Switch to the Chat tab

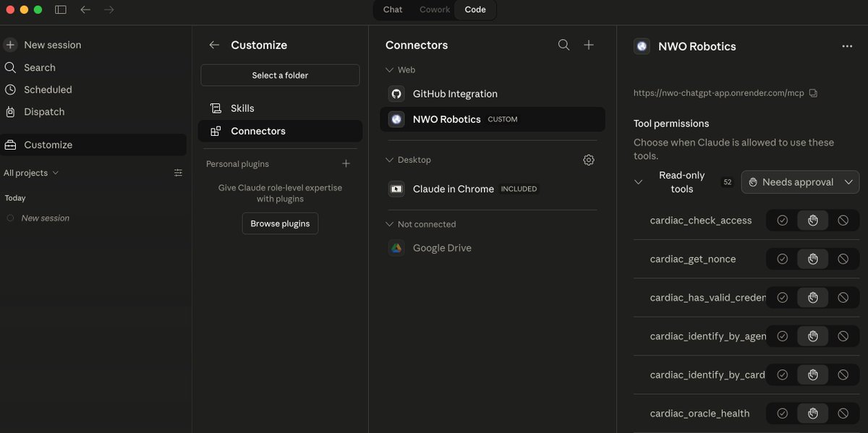tap(393, 9)
